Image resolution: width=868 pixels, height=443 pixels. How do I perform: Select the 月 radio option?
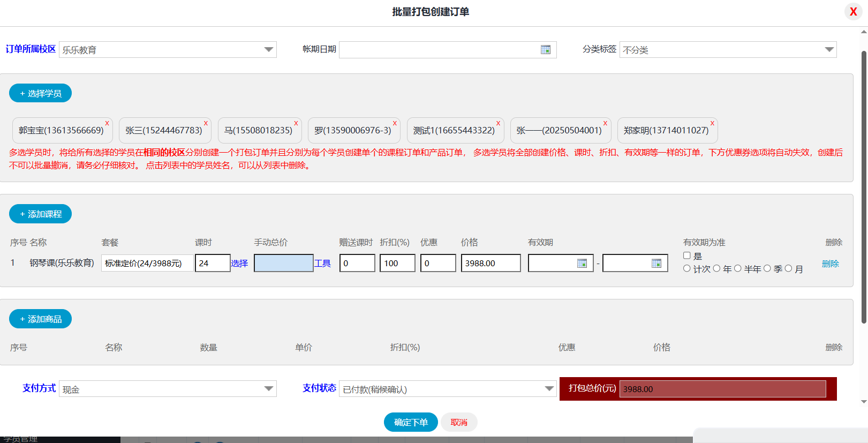click(x=788, y=268)
